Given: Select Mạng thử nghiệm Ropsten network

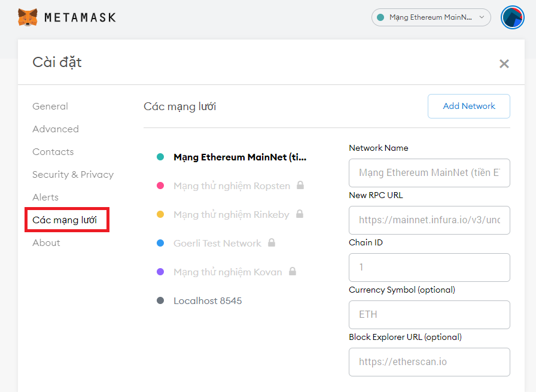Looking at the screenshot, I should (230, 186).
